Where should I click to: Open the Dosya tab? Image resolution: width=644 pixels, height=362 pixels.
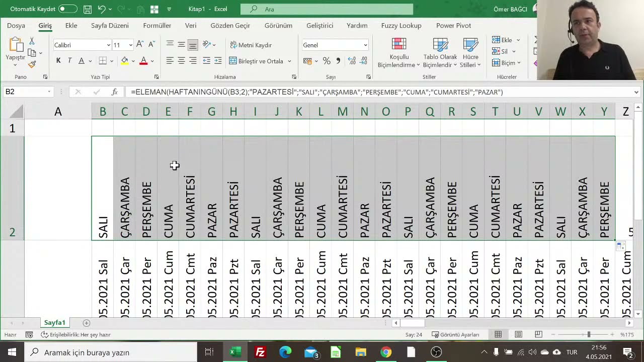coord(16,26)
